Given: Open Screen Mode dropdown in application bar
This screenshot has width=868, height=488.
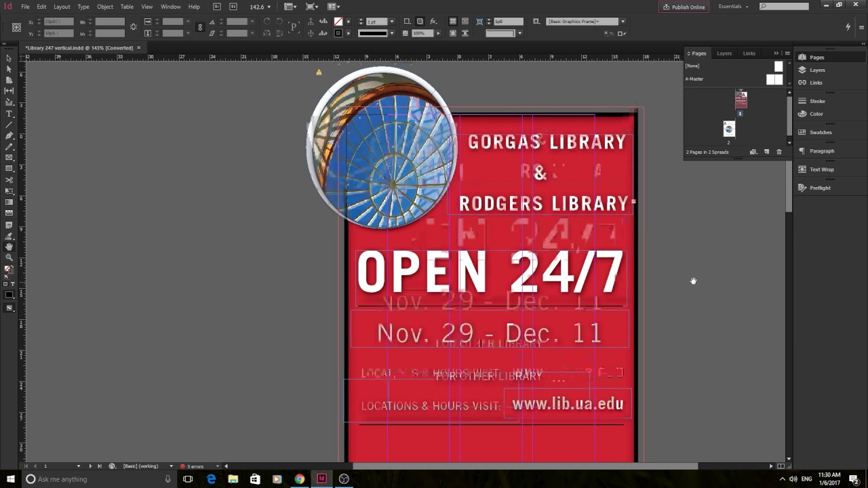Looking at the screenshot, I should click(312, 7).
